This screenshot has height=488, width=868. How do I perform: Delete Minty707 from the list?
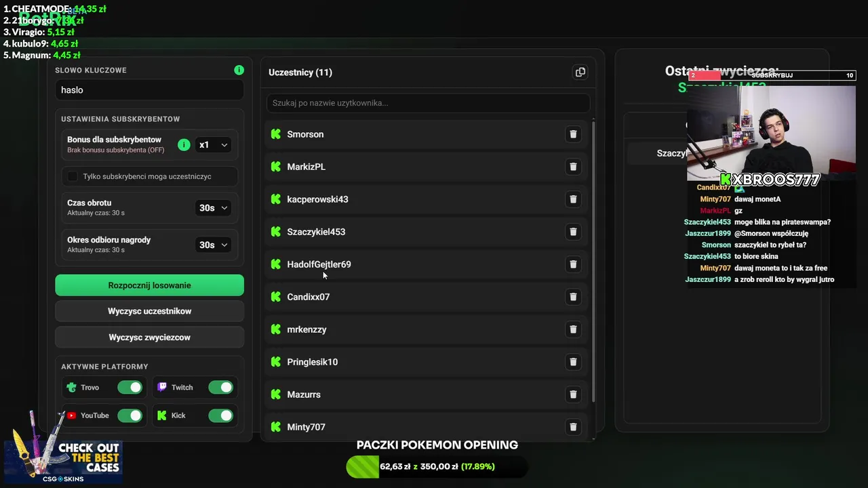[x=573, y=427]
